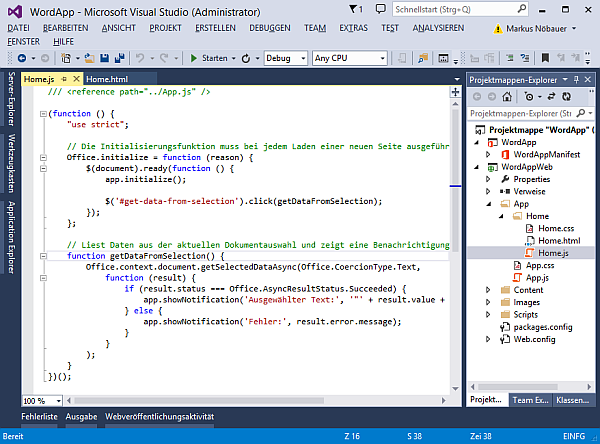Open the DEBUGGEN menu

(x=270, y=28)
